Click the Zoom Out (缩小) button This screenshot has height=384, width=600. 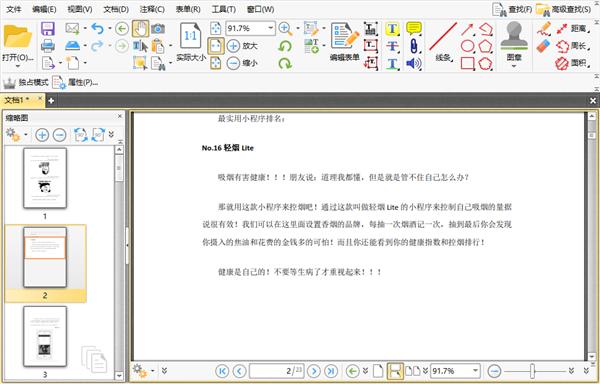point(242,63)
